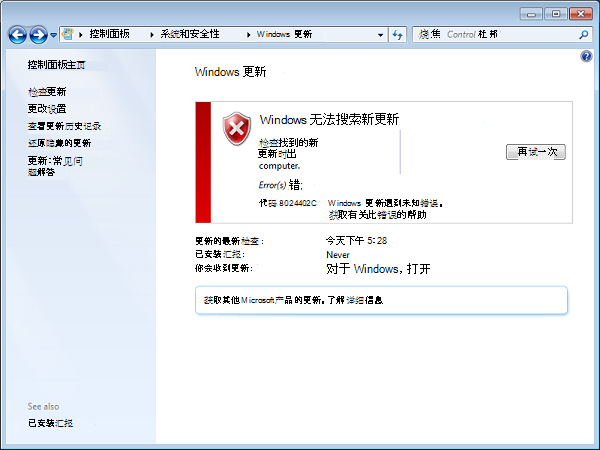Click the magnifier search icon
The width and height of the screenshot is (600, 450).
(584, 35)
